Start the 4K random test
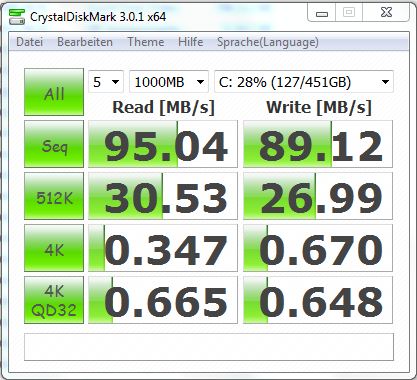This screenshot has width=417, height=380. pyautogui.click(x=54, y=248)
